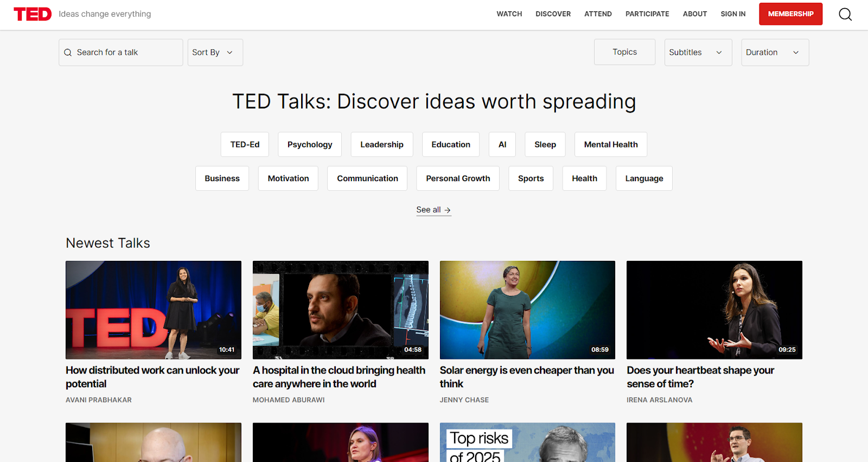This screenshot has height=462, width=868.
Task: Click the 04:58 duration badge
Action: 413,350
